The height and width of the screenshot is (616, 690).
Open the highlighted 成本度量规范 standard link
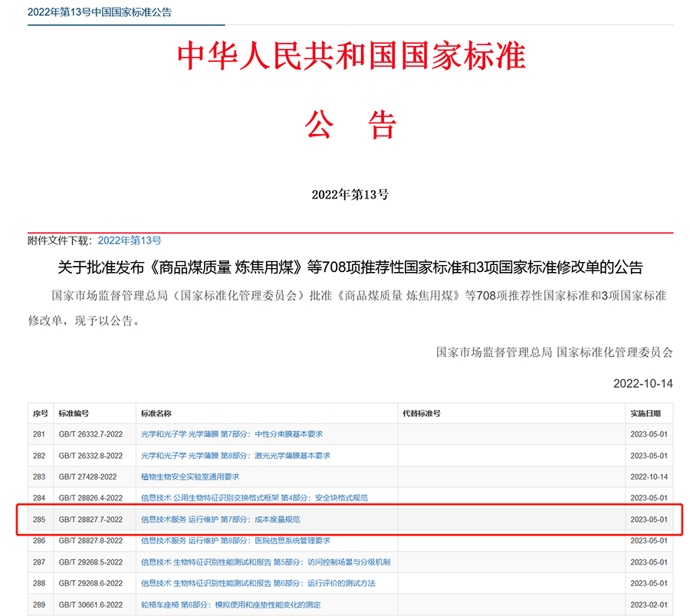click(x=220, y=519)
